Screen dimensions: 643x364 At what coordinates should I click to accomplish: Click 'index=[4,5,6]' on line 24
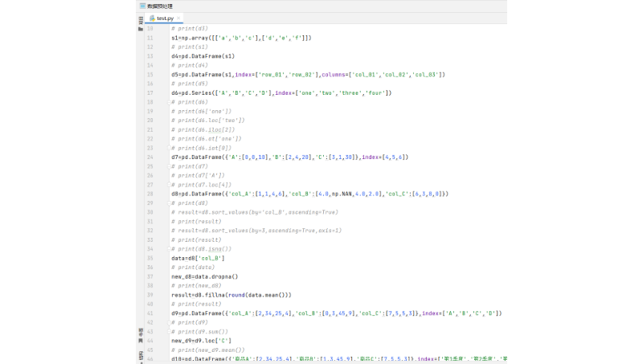[x=385, y=157]
